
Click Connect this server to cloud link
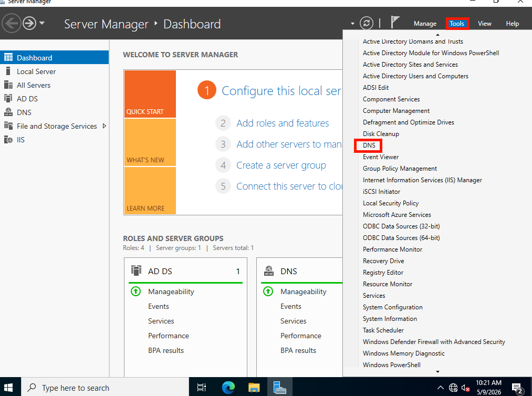(x=289, y=186)
